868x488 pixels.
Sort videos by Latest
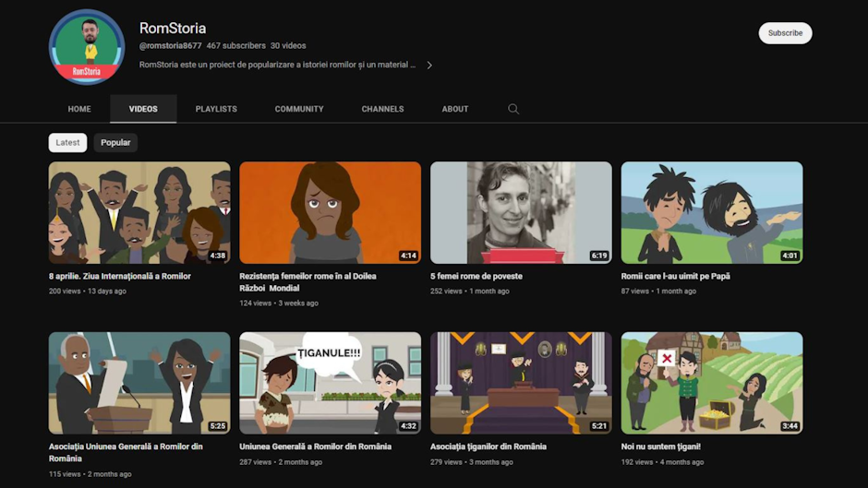click(67, 143)
